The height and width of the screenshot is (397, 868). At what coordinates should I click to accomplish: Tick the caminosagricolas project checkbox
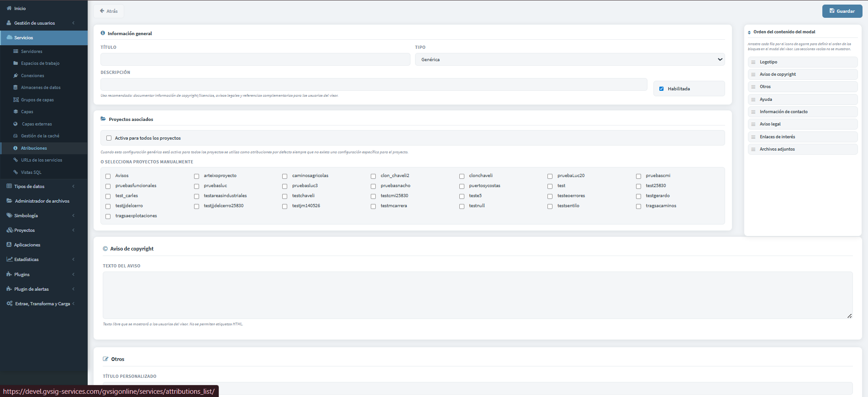(284, 176)
